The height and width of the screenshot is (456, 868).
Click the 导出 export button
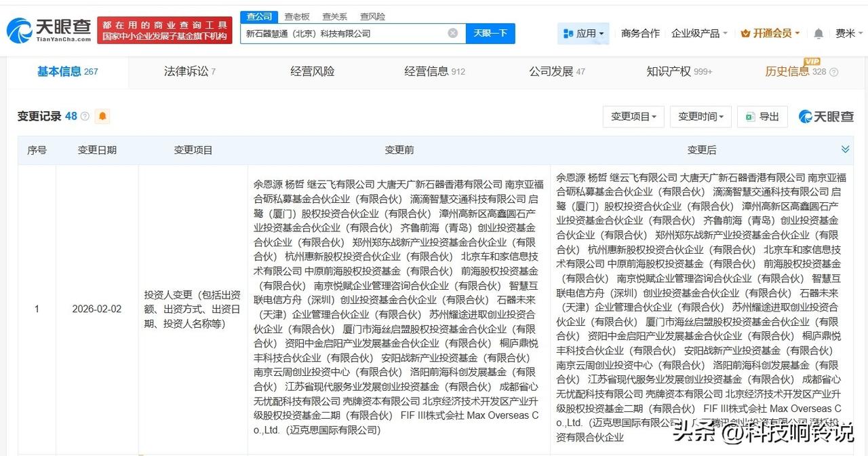click(x=762, y=116)
